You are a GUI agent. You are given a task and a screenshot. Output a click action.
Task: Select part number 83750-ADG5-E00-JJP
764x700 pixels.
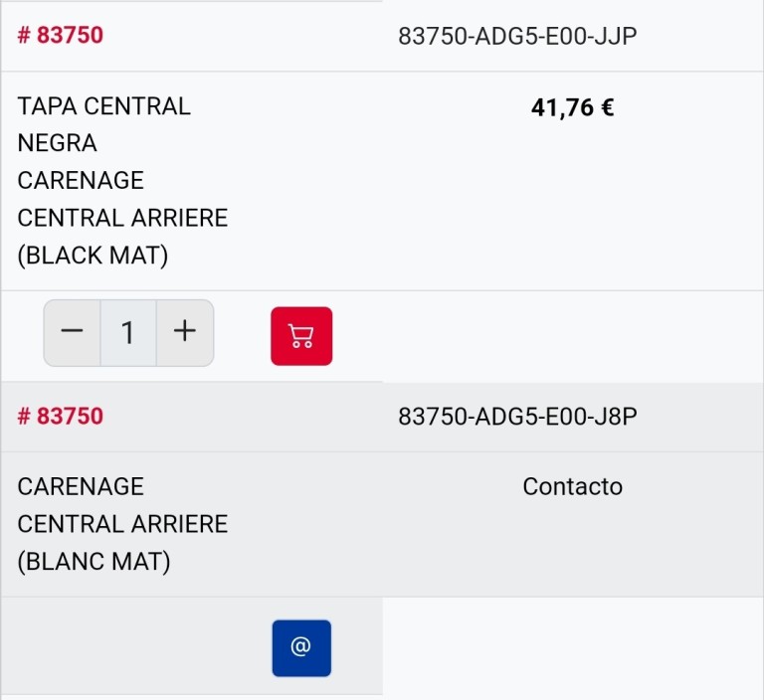pyautogui.click(x=517, y=37)
